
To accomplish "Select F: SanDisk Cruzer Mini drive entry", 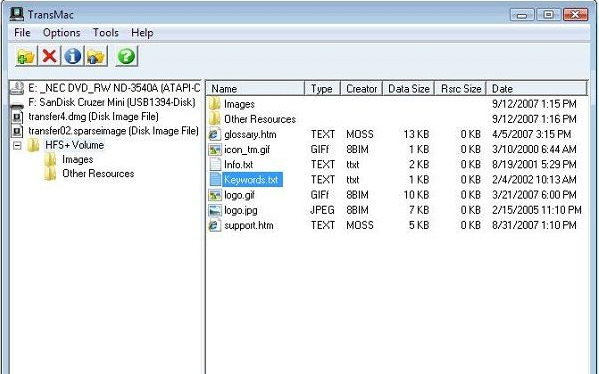I will click(112, 102).
